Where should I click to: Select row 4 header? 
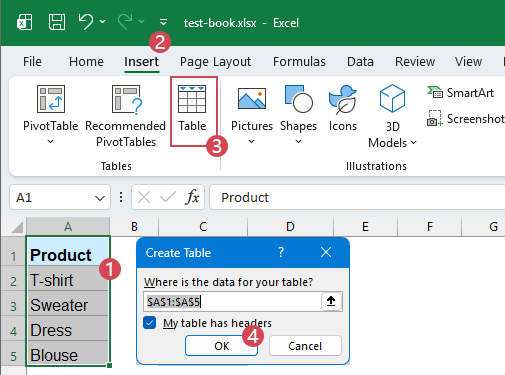click(13, 328)
